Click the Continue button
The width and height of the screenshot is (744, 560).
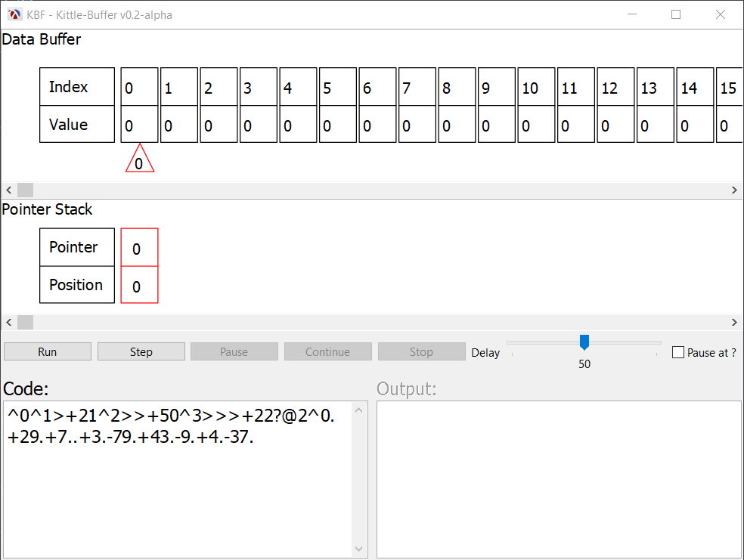coord(328,352)
